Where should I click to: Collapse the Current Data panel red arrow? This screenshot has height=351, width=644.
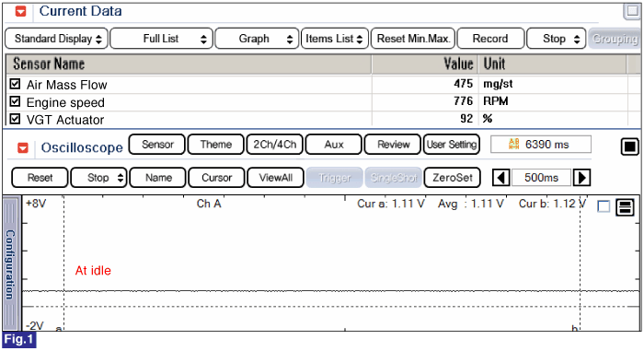(20, 11)
